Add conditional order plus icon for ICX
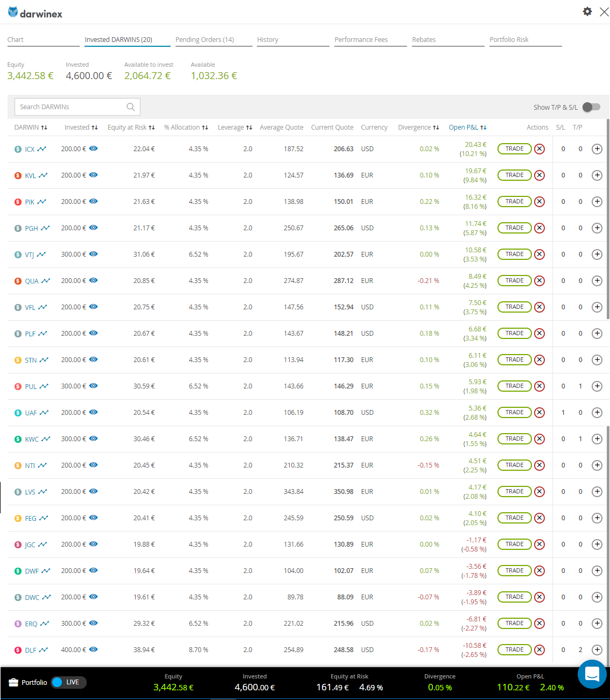This screenshot has width=610, height=700. click(597, 149)
